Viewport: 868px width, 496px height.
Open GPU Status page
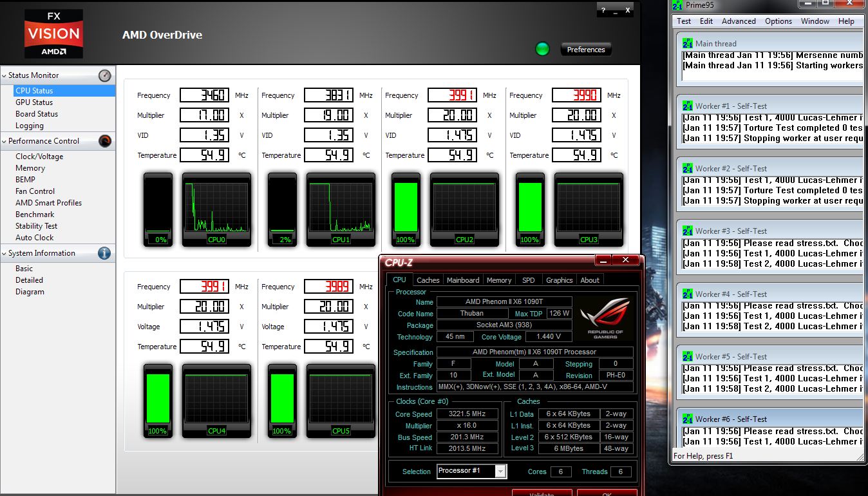pyautogui.click(x=34, y=102)
